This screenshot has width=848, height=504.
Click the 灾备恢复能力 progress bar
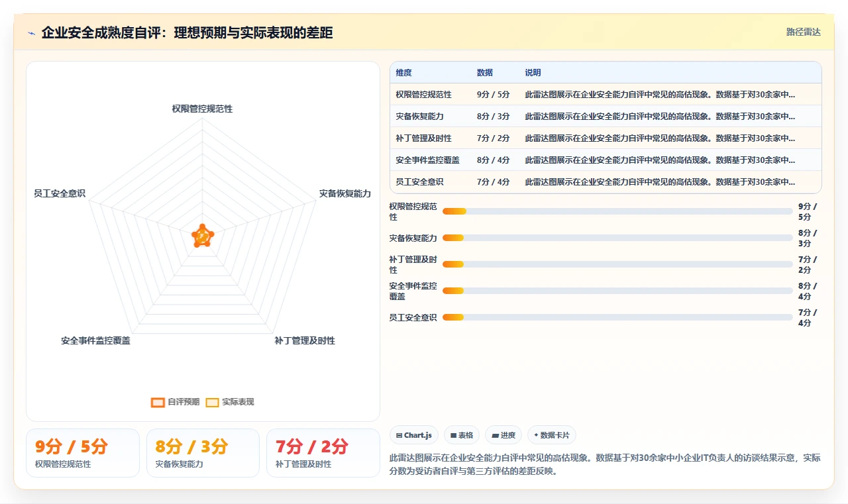pos(617,238)
